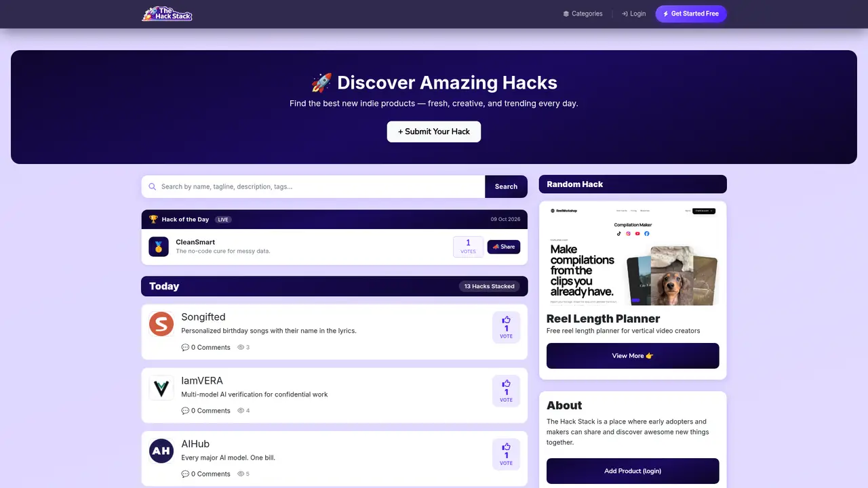Click the megaphone icon on Share button
The height and width of the screenshot is (488, 868).
[496, 247]
